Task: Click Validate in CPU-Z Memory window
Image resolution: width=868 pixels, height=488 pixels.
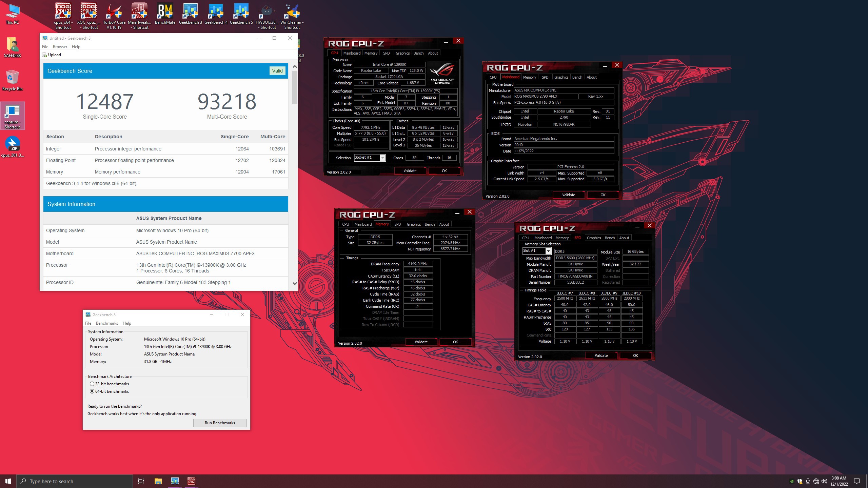Action: coord(421,342)
